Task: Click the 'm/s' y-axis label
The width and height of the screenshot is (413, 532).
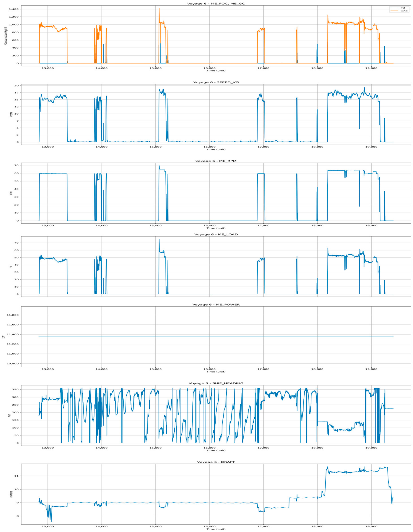Action: click(x=9, y=415)
